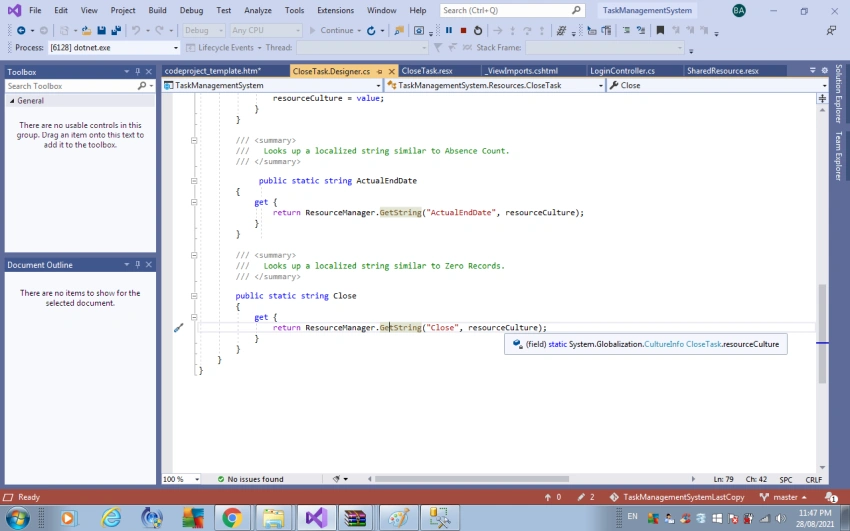Click the Open File folder icon
Image resolution: width=850 pixels, height=531 pixels.
tap(86, 31)
